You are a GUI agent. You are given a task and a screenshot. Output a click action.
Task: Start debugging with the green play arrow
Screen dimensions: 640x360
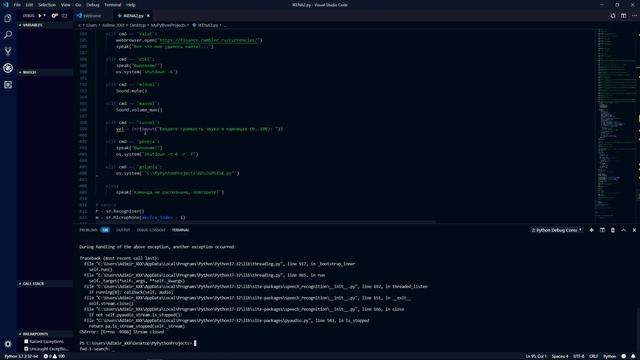[x=40, y=16]
